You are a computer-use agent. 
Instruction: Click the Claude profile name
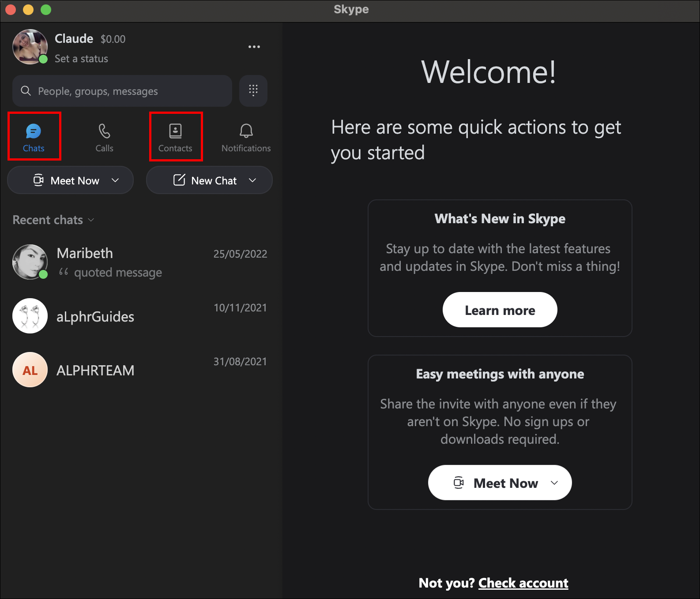74,39
